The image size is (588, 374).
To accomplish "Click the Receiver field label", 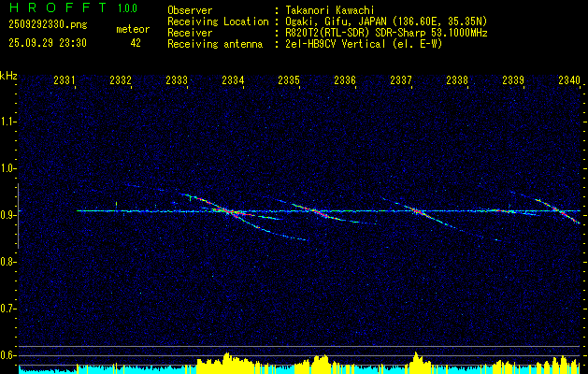I will coord(190,33).
